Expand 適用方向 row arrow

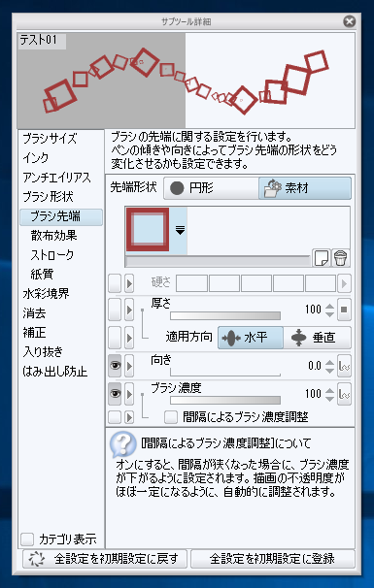[129, 338]
